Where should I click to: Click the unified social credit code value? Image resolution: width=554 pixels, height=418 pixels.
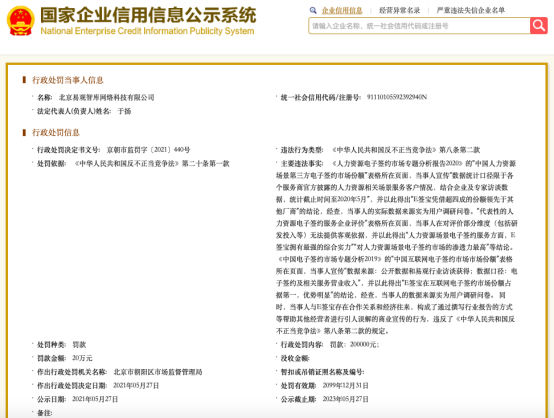tap(397, 97)
